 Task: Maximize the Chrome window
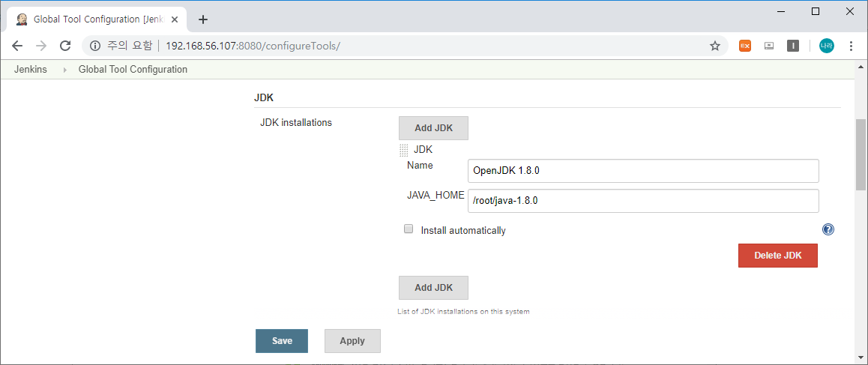[x=816, y=11]
